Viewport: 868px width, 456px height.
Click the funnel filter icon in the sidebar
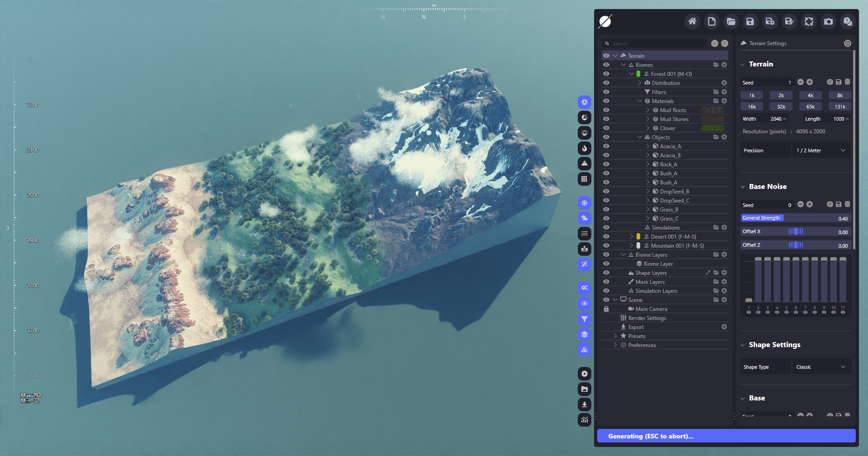(585, 319)
